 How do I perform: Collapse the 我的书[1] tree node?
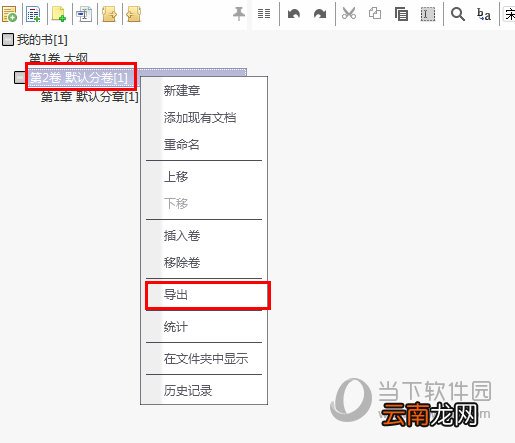(8, 39)
